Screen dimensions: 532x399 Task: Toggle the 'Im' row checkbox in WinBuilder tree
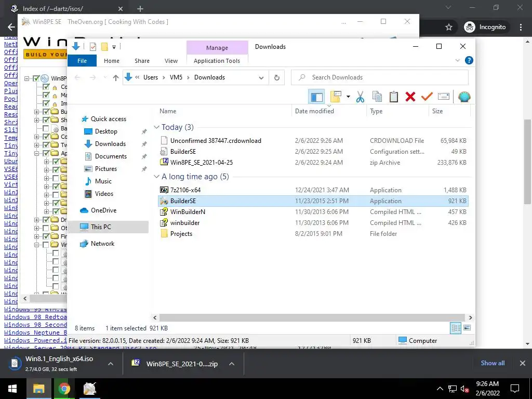click(46, 103)
